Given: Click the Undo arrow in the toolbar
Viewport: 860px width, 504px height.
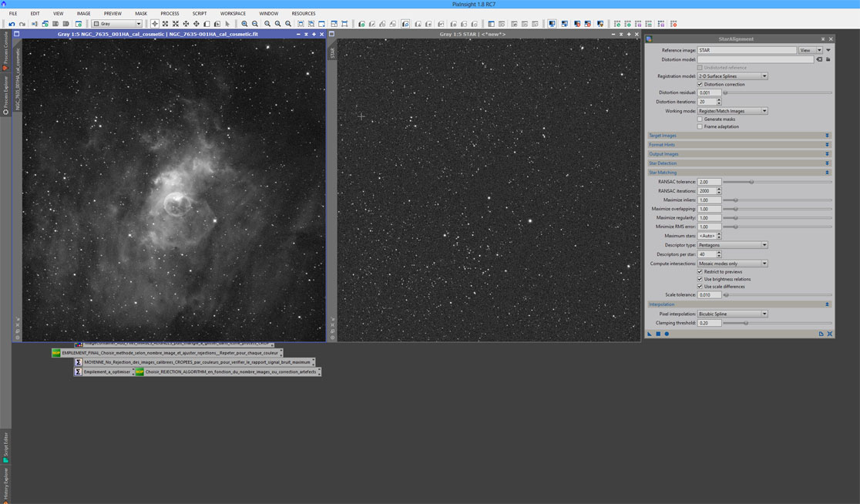Looking at the screenshot, I should click(x=12, y=24).
